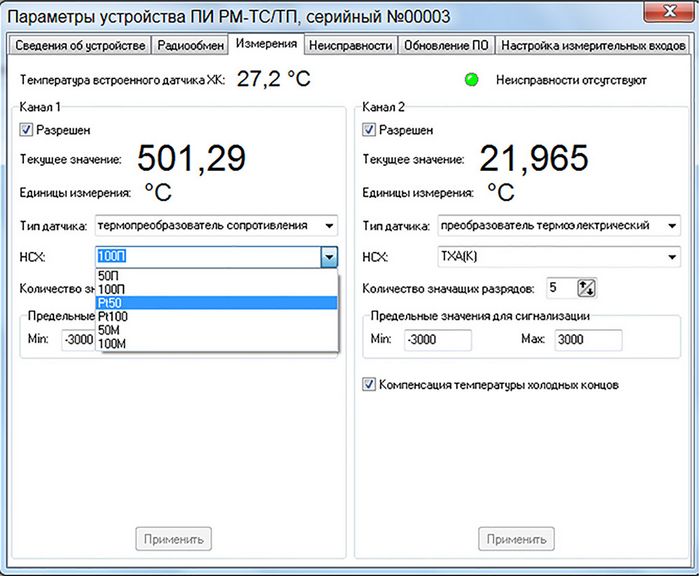Expand Тип датчика dropdown in Канал 1
The width and height of the screenshot is (700, 576).
pos(329,225)
